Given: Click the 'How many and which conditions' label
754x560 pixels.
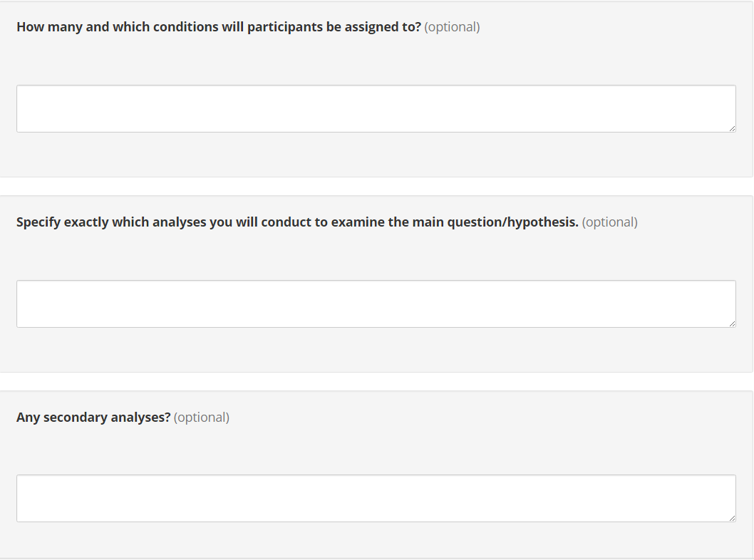Looking at the screenshot, I should (218, 27).
